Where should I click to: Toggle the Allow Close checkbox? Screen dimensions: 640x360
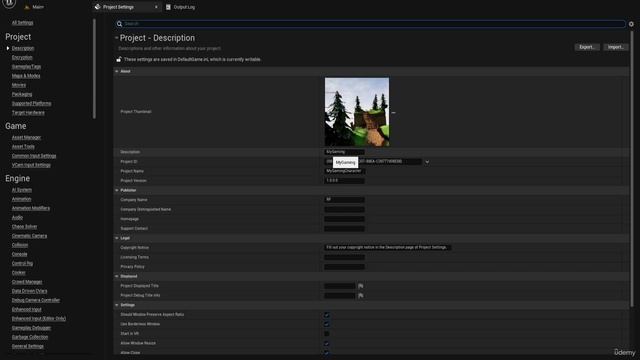pos(327,353)
